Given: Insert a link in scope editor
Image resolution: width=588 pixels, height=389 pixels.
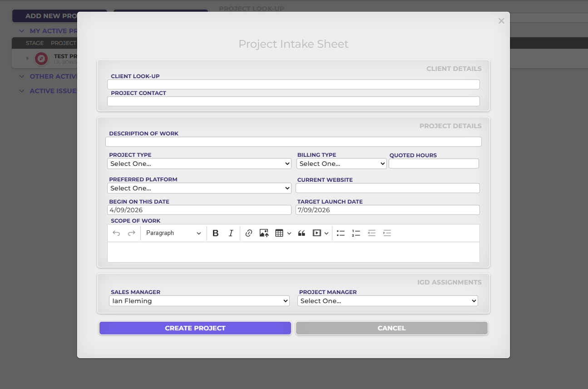Looking at the screenshot, I should point(249,233).
